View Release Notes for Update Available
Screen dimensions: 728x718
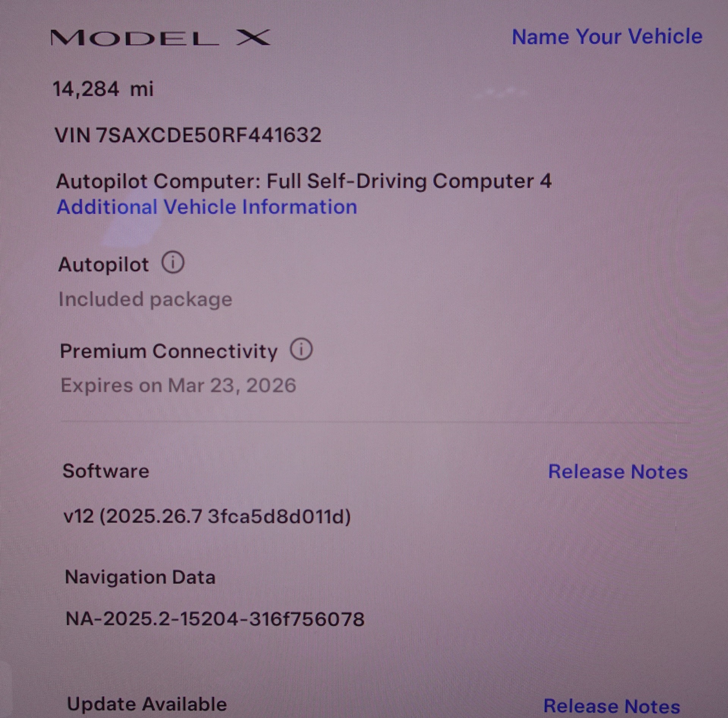(x=612, y=706)
